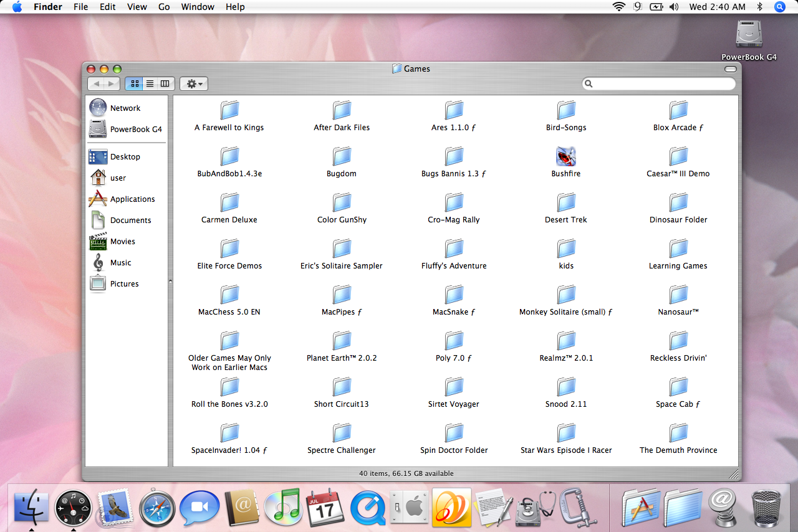Viewport: 798px width, 532px height.
Task: Go to Movies in the sidebar
Action: [x=127, y=241]
